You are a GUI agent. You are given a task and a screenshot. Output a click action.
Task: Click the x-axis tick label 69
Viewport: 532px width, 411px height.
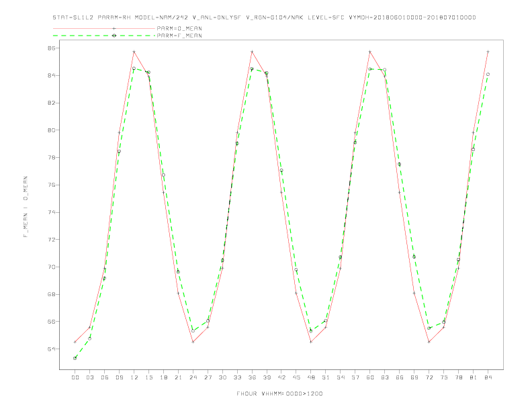click(414, 377)
